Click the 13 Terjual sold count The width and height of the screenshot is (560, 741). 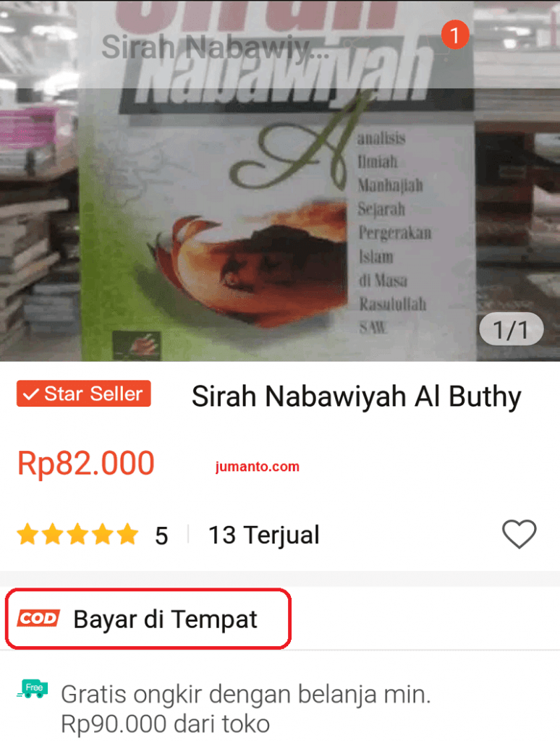[263, 535]
